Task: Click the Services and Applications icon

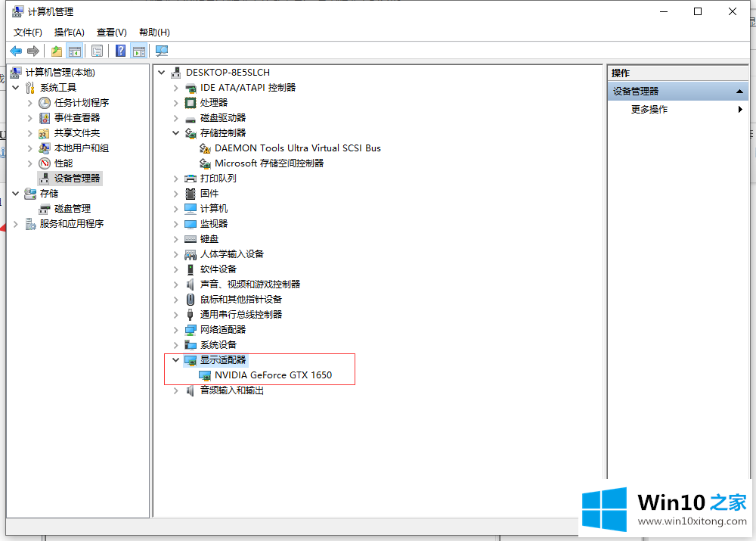Action: pos(30,224)
